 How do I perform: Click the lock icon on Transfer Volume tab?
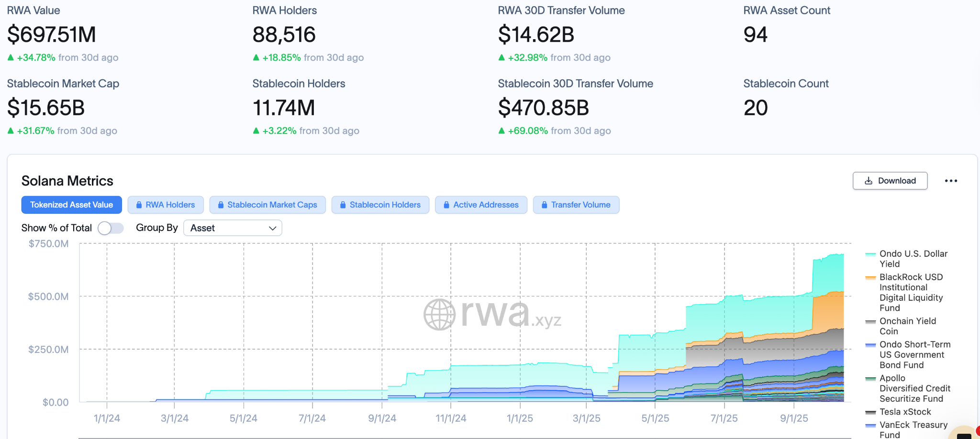click(x=544, y=205)
